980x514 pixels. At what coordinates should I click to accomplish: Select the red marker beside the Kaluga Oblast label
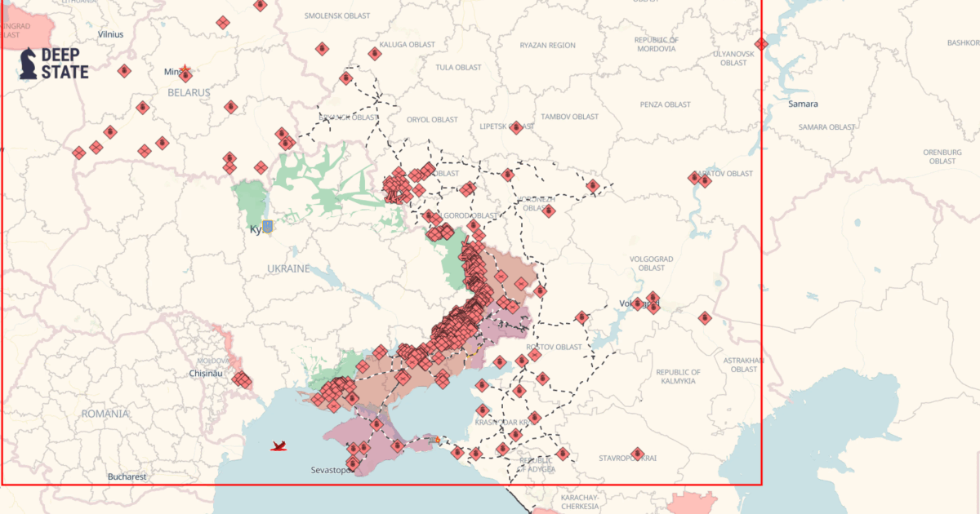click(x=374, y=54)
